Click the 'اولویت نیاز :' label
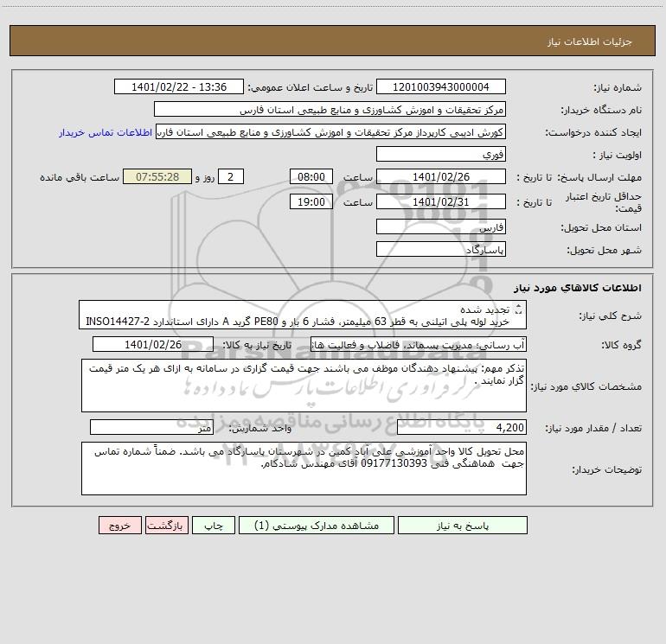The width and height of the screenshot is (666, 644). (618, 156)
